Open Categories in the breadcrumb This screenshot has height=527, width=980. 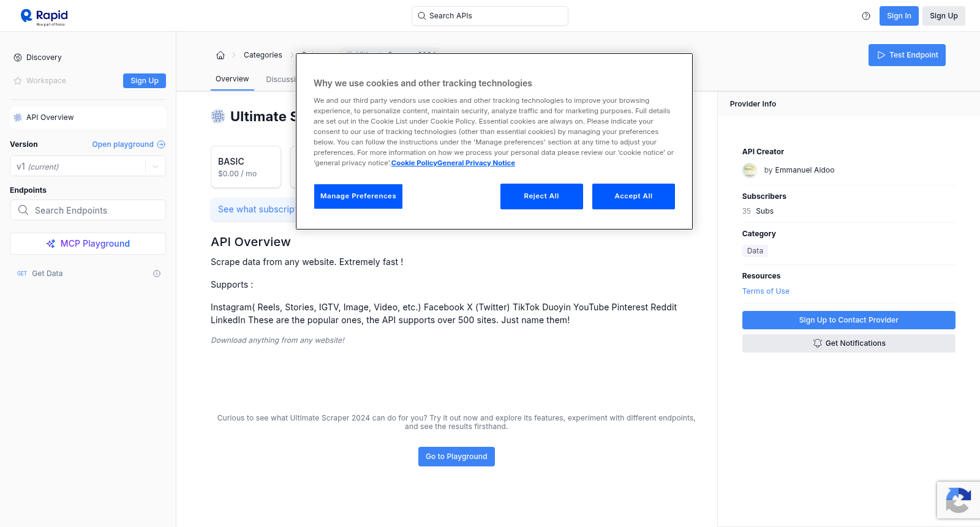(263, 55)
